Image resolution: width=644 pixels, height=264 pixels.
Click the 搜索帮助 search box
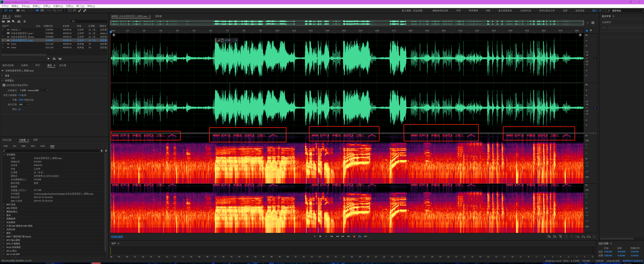625,10
